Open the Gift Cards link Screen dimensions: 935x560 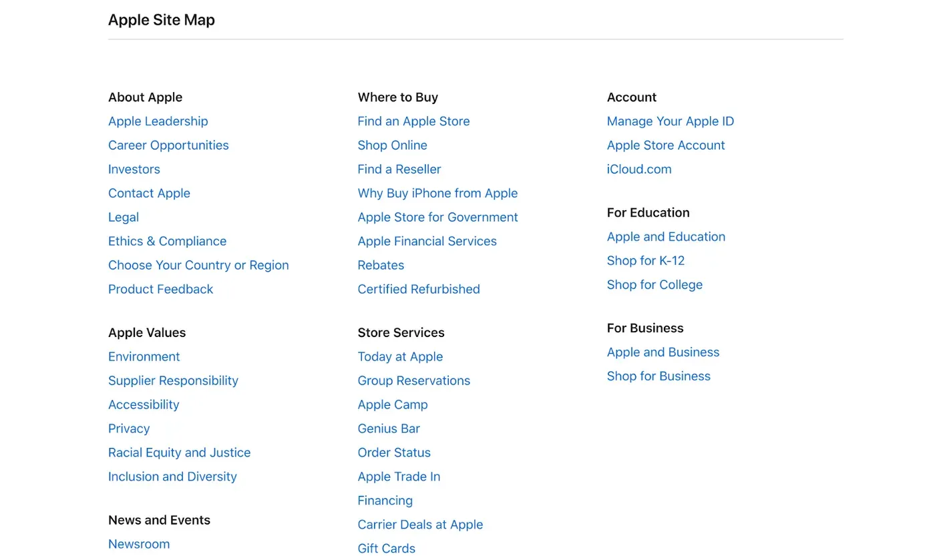386,549
